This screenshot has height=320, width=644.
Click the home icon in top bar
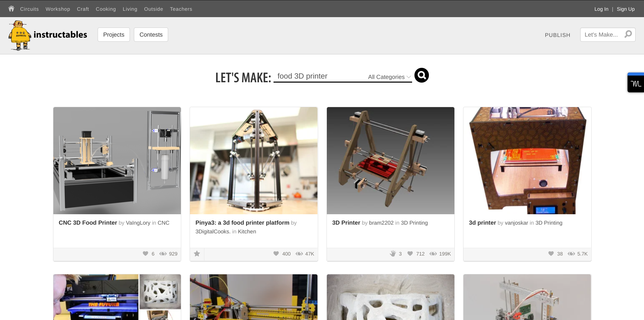(11, 9)
